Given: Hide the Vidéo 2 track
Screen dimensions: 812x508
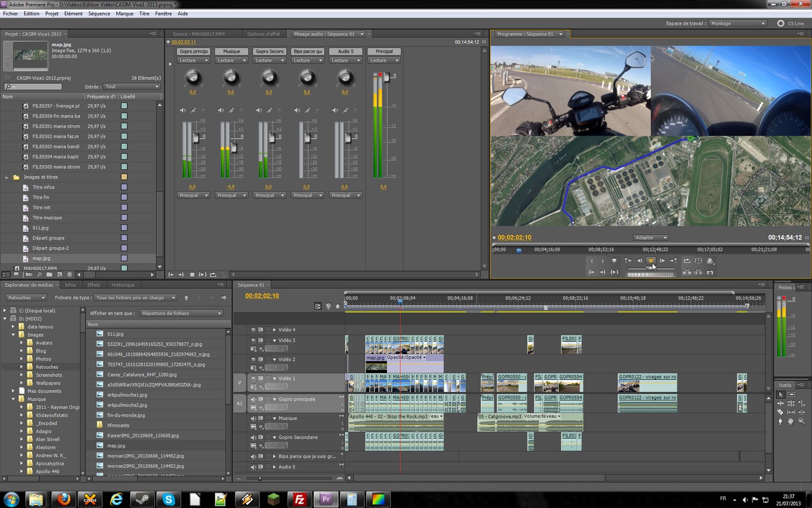Looking at the screenshot, I should coord(253,359).
